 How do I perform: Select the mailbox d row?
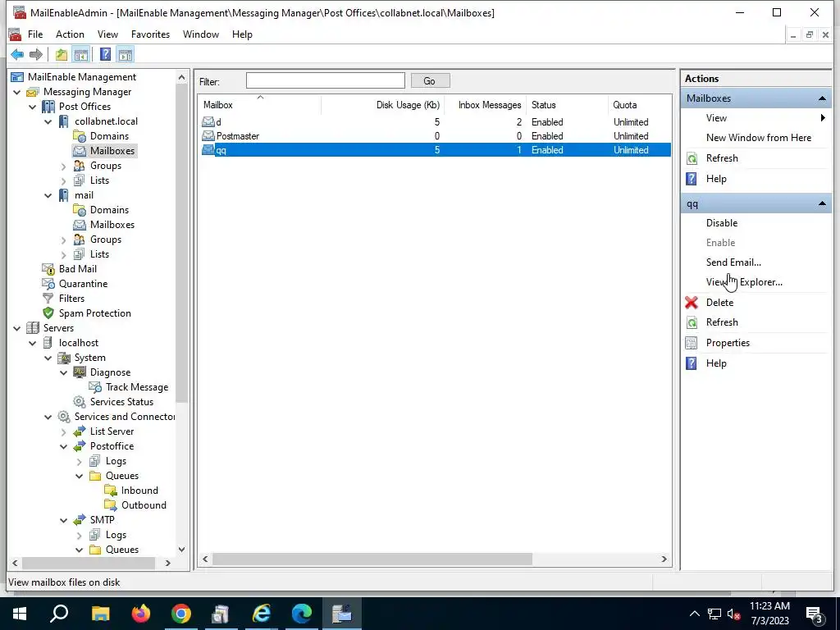(435, 122)
